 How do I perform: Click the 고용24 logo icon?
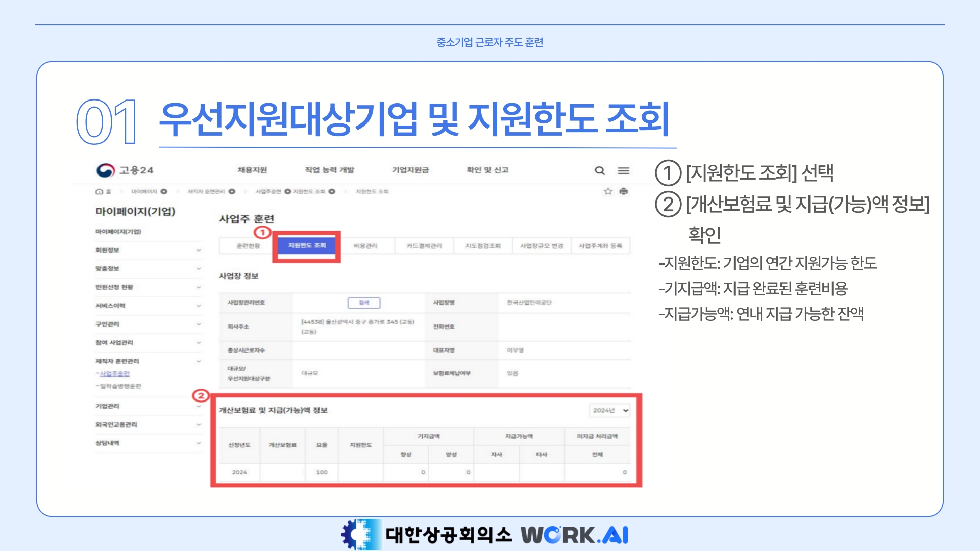106,170
